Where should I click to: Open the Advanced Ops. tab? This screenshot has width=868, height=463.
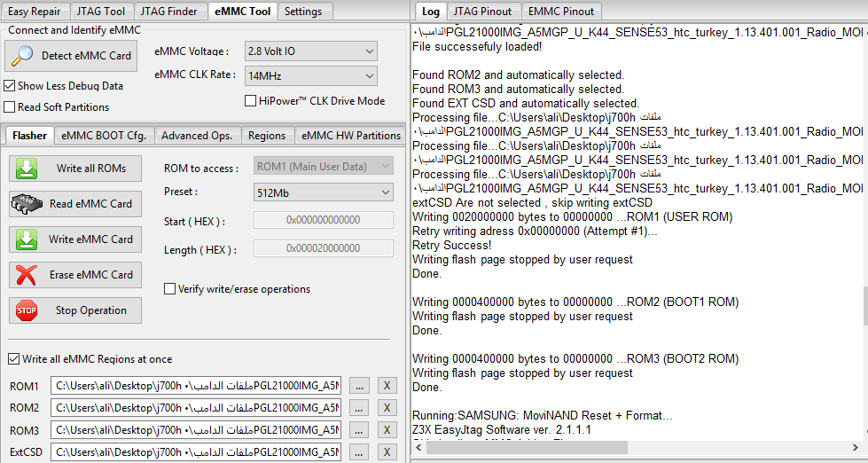click(x=197, y=136)
